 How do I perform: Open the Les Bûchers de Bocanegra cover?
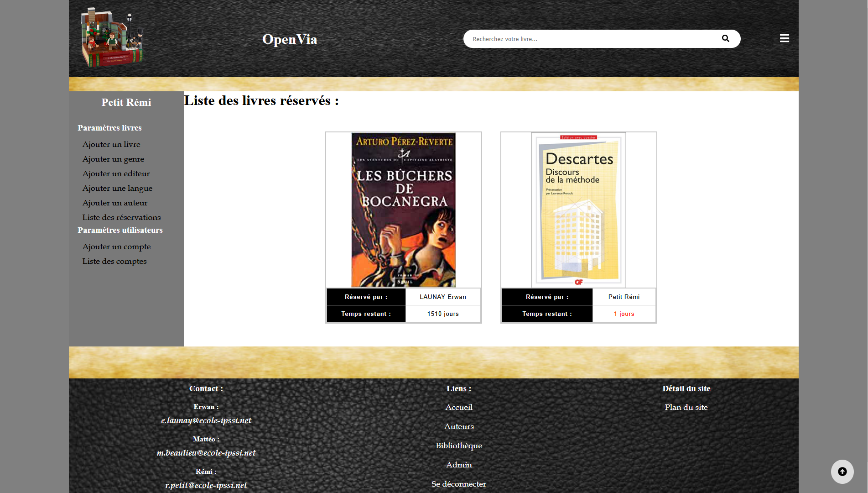pyautogui.click(x=404, y=210)
